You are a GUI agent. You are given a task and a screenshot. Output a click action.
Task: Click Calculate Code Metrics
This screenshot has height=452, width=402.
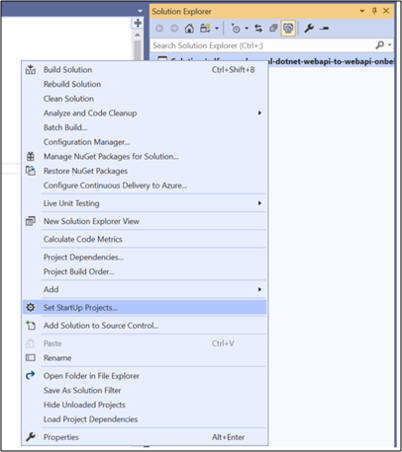point(145,239)
